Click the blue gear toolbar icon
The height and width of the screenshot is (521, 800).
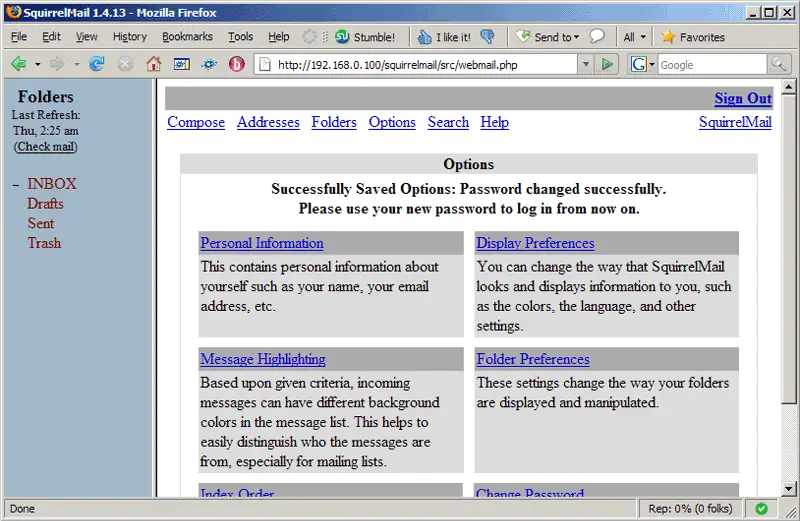pyautogui.click(x=209, y=64)
